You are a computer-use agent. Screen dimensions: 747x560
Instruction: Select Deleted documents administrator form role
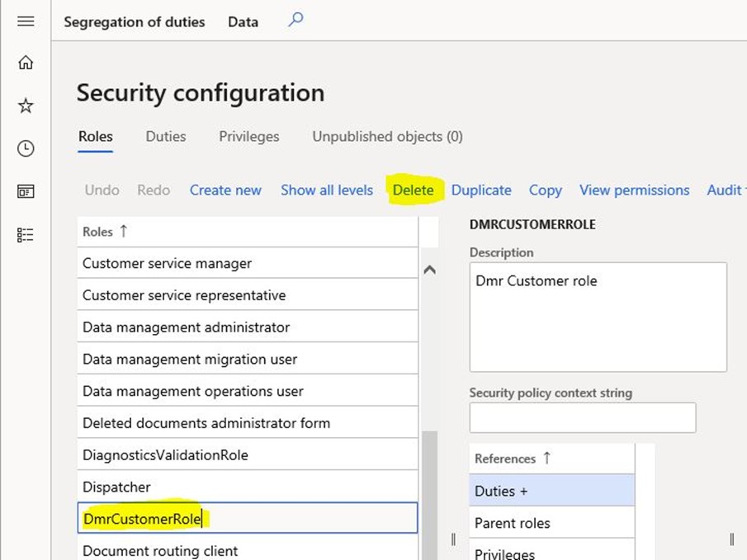click(248, 423)
